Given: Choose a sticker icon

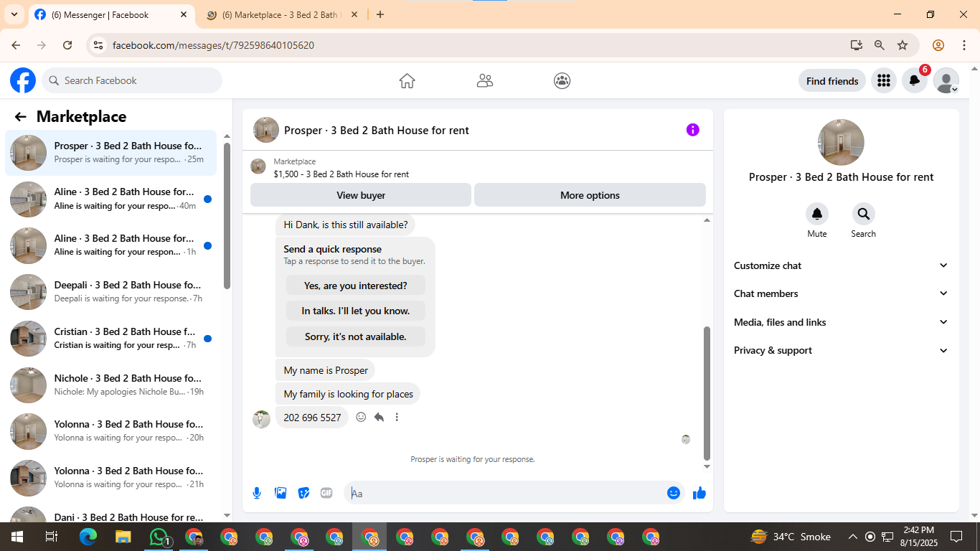Looking at the screenshot, I should (303, 493).
